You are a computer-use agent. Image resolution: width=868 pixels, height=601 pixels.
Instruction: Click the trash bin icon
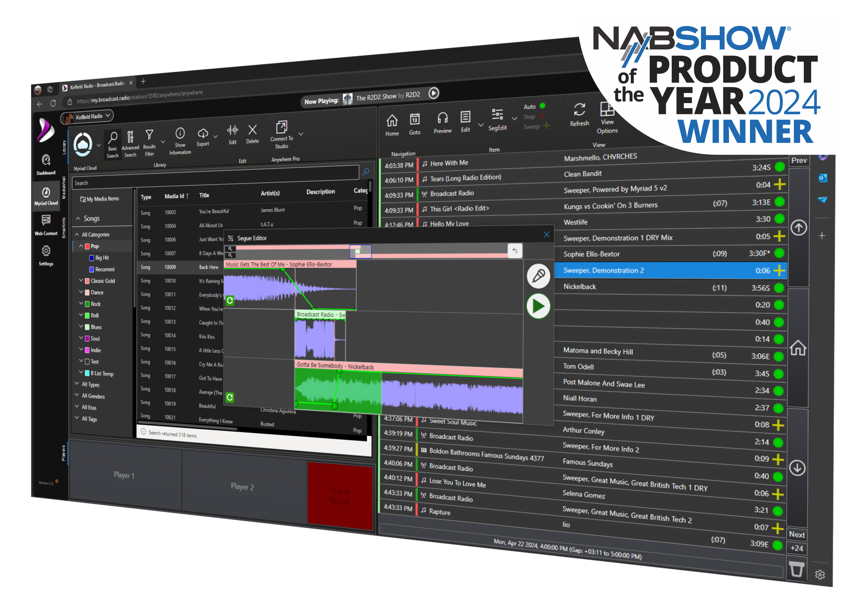(797, 569)
